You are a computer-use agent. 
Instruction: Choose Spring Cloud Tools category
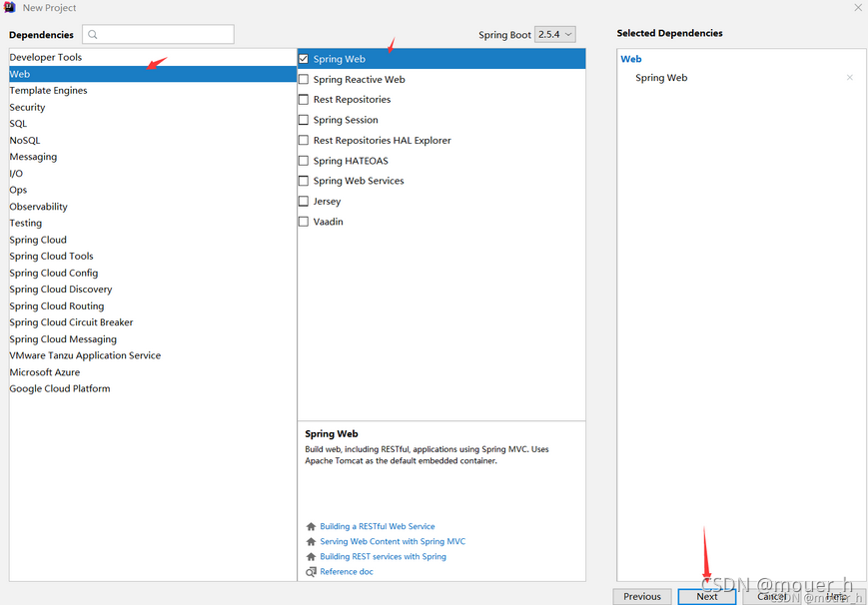pos(153,257)
